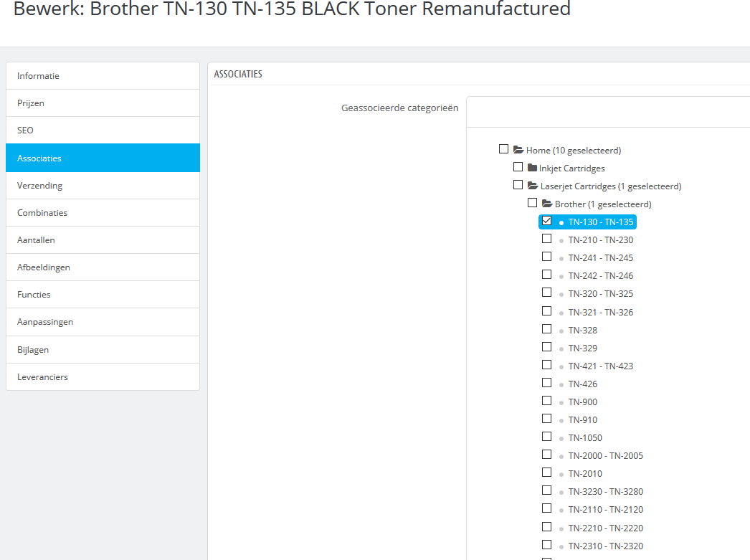The width and height of the screenshot is (750, 560).
Task: Click the 'Home (10 geselecteerd)' tree label
Action: pos(574,150)
